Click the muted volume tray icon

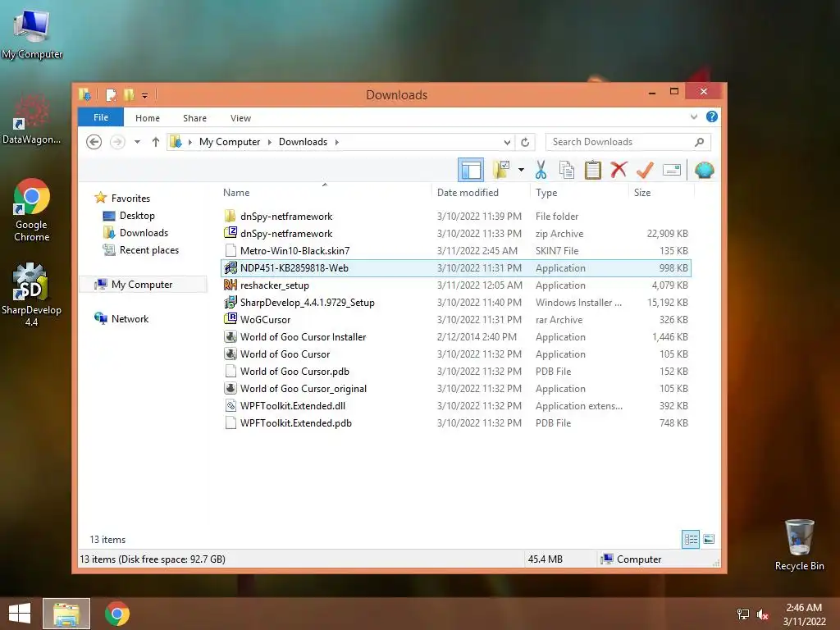pos(762,614)
